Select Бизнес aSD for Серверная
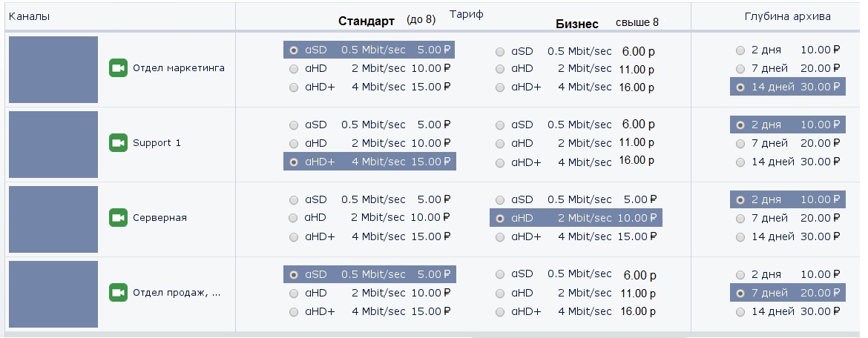 click(501, 200)
